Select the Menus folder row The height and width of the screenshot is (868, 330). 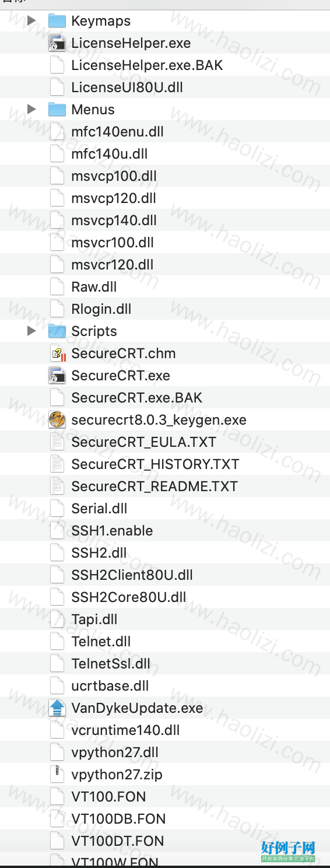tap(165, 110)
